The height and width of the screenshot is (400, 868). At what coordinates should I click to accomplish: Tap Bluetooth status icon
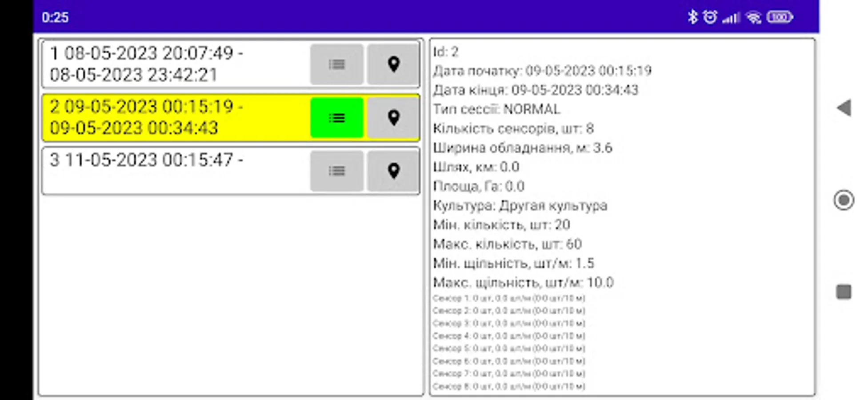coord(692,17)
